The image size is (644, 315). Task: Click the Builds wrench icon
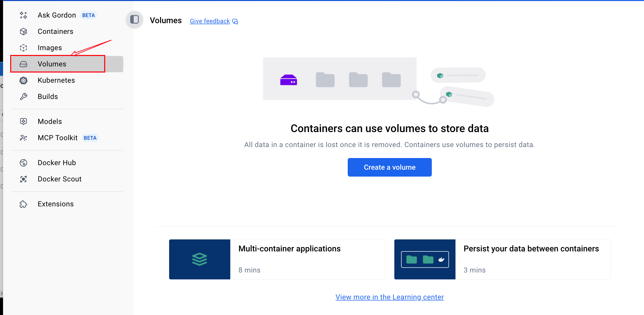[x=23, y=97]
